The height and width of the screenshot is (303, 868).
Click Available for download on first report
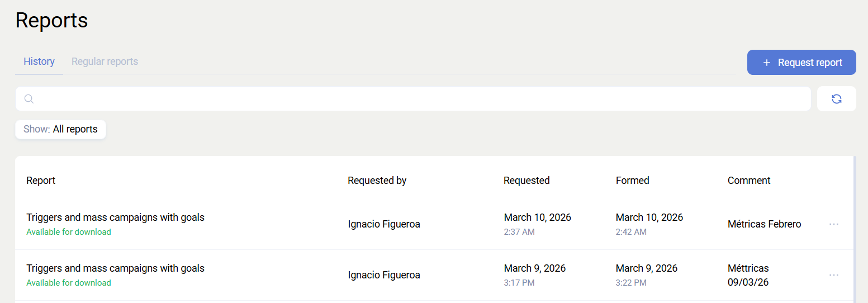[x=68, y=232]
